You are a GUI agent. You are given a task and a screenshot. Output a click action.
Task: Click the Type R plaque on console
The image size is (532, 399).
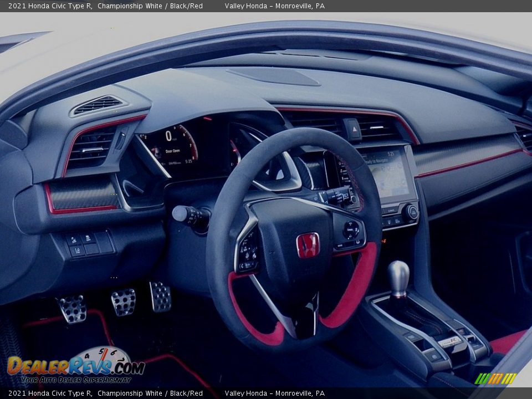[x=450, y=342]
